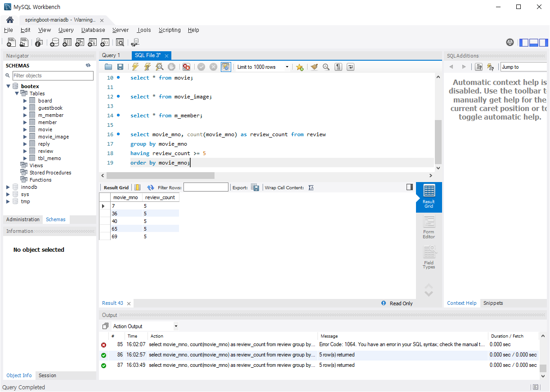Open a script file in the editor
This screenshot has width=550, height=392.
[x=108, y=67]
